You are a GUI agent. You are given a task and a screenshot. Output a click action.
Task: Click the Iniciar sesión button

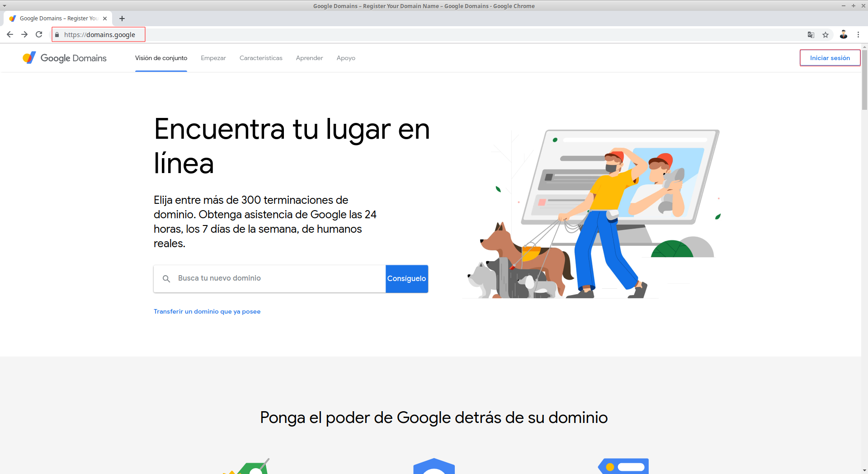[x=830, y=58]
